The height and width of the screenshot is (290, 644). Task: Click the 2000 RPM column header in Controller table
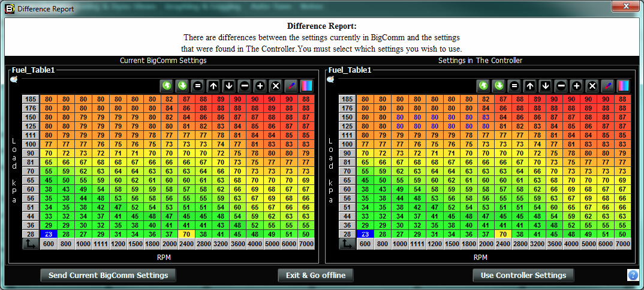pos(486,244)
